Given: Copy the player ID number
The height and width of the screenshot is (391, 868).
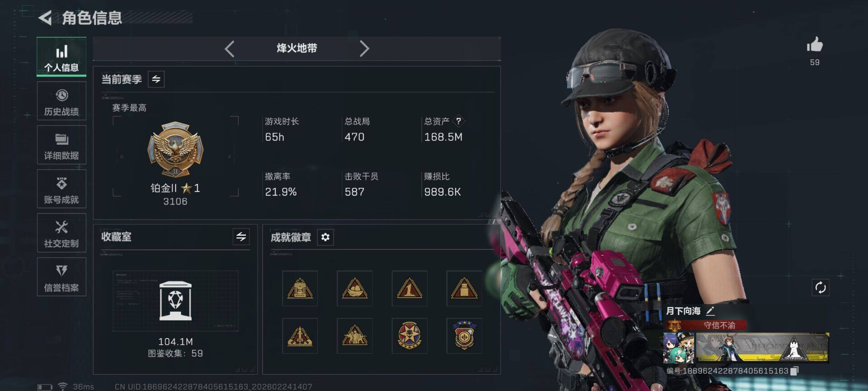Looking at the screenshot, I should point(795,371).
